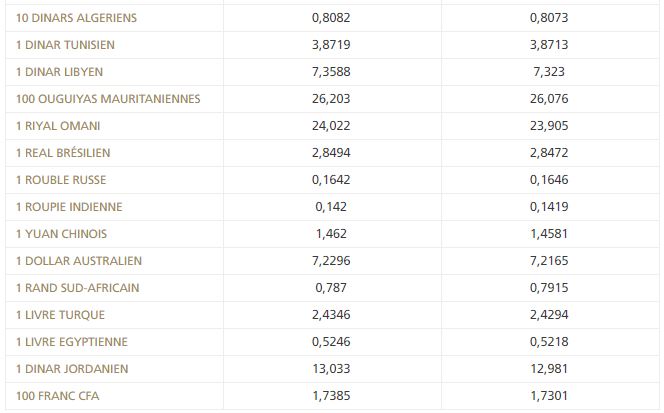Select the 1 Dinar Tunisien currency name
The width and height of the screenshot is (664, 413).
(65, 45)
